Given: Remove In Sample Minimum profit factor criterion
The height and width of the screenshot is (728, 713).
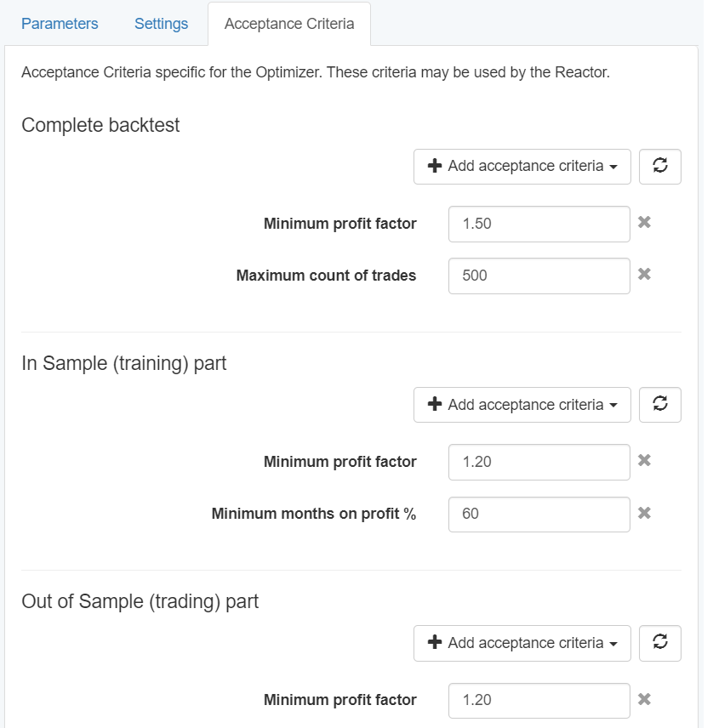Looking at the screenshot, I should 644,461.
